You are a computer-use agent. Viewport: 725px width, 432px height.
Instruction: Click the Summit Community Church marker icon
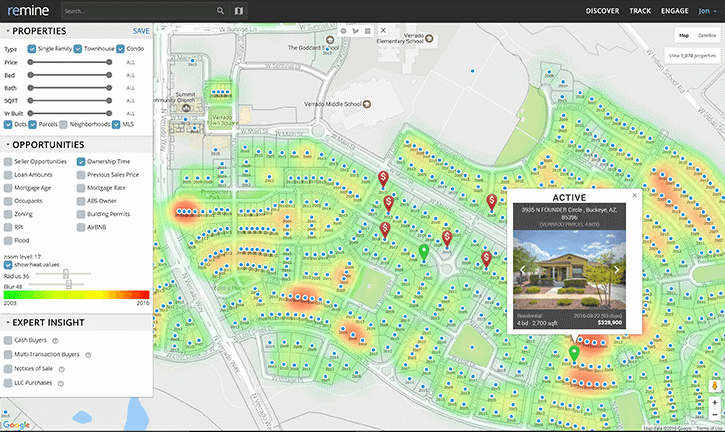coord(186,108)
